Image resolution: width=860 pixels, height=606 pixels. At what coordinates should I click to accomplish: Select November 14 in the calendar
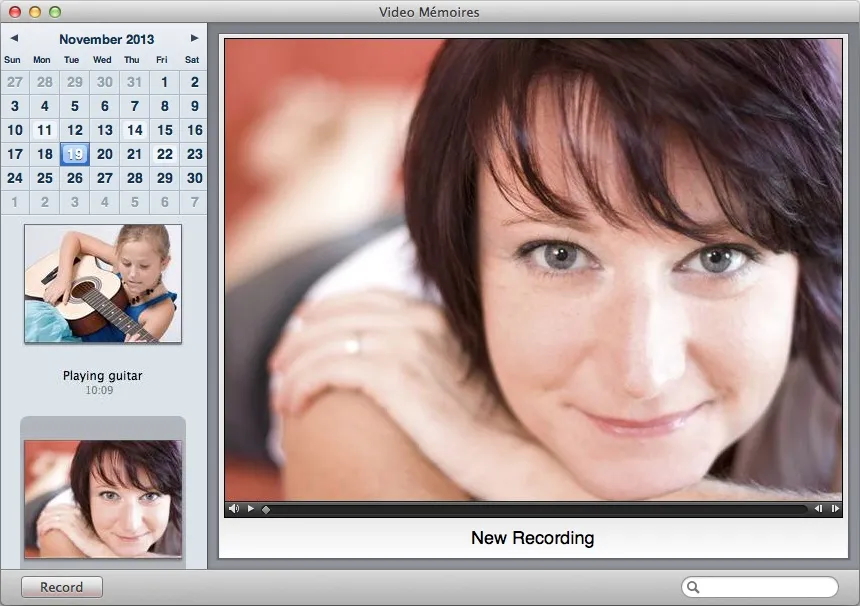tap(134, 130)
